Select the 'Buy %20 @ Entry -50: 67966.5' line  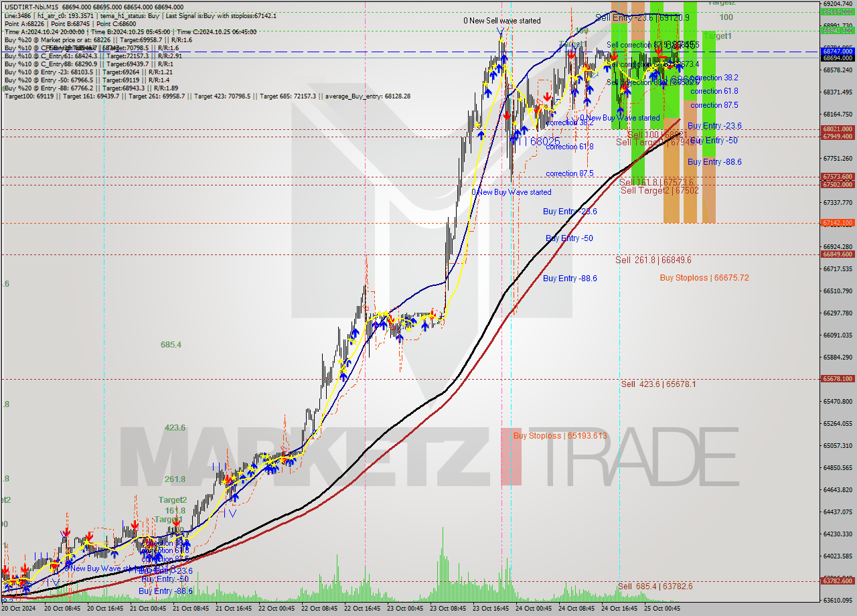[87, 80]
